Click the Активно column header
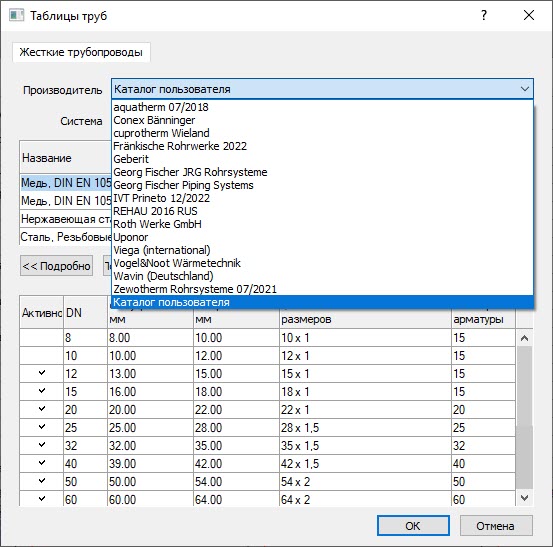 [42, 312]
